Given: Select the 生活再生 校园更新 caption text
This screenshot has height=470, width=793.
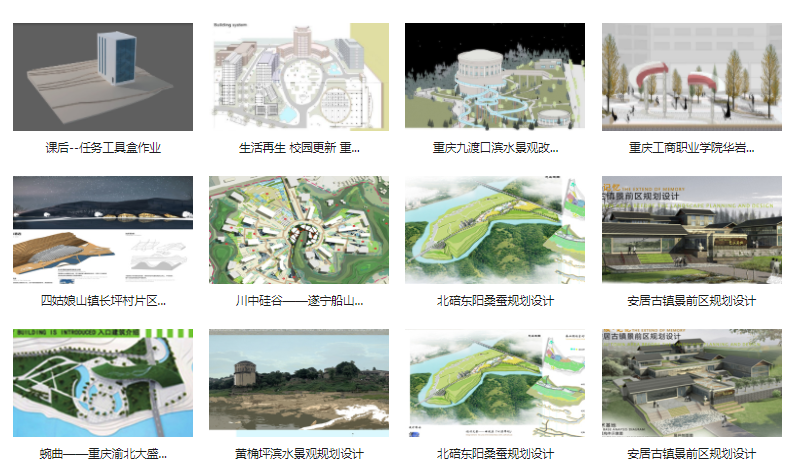Looking at the screenshot, I should tap(299, 147).
